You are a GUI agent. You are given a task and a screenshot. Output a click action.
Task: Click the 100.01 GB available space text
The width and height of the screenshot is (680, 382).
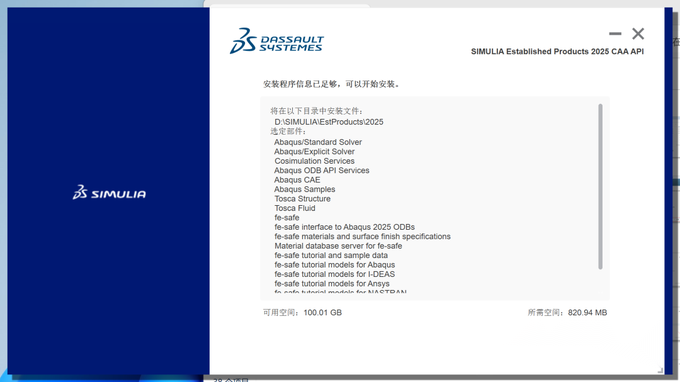click(323, 313)
